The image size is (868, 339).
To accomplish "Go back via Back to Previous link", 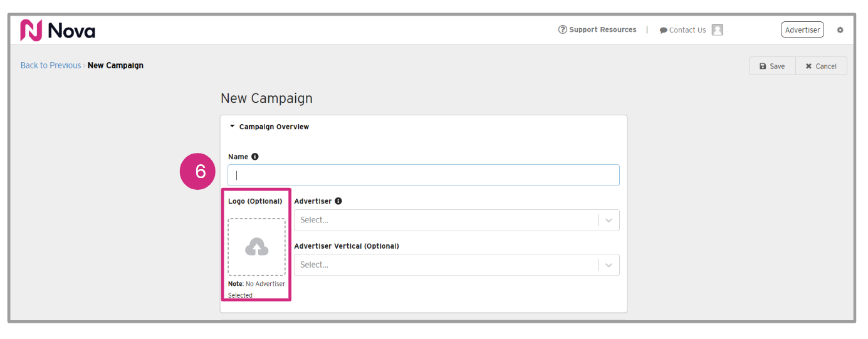I will [51, 65].
